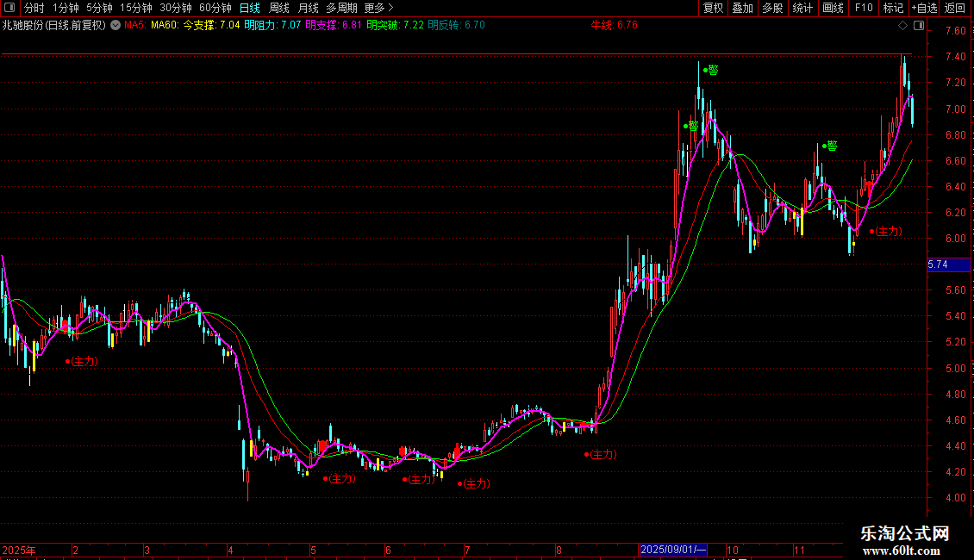Open F10 company information
This screenshot has height=560, width=974.
click(864, 8)
